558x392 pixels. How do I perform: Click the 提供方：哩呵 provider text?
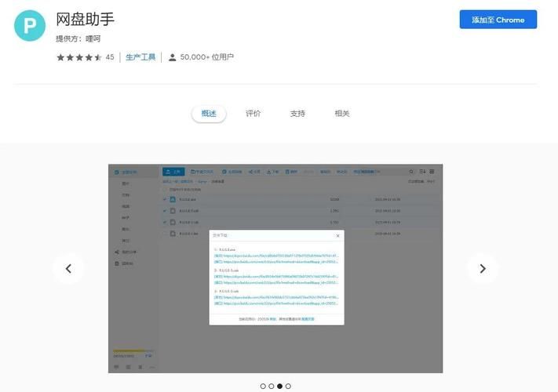78,38
